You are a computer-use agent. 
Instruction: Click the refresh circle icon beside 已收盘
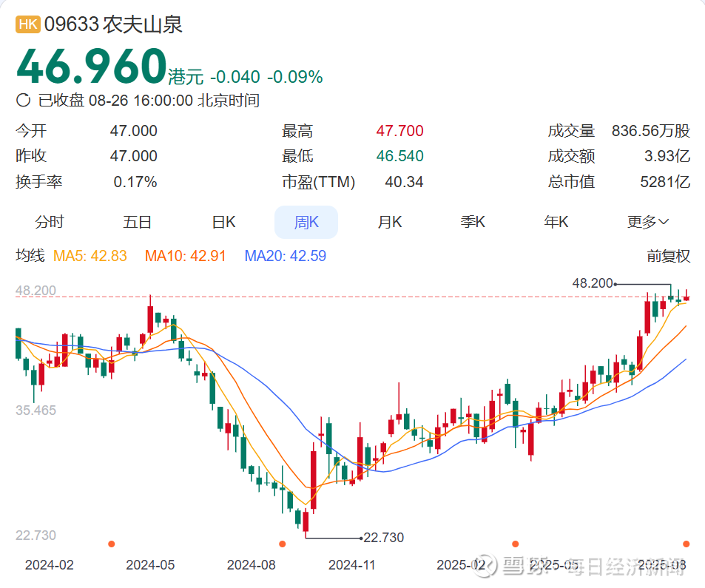23,100
